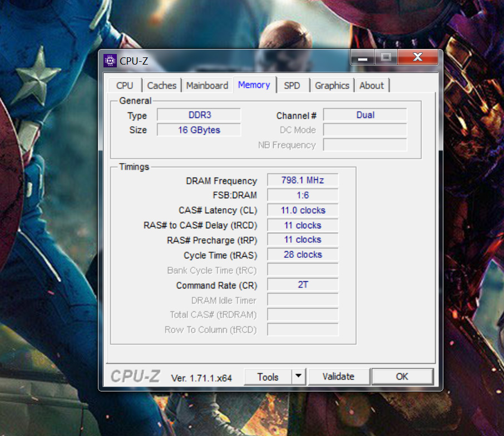The height and width of the screenshot is (436, 504).
Task: Click the RAS# to CAS# Delay (tRCD) label
Action: pos(200,226)
